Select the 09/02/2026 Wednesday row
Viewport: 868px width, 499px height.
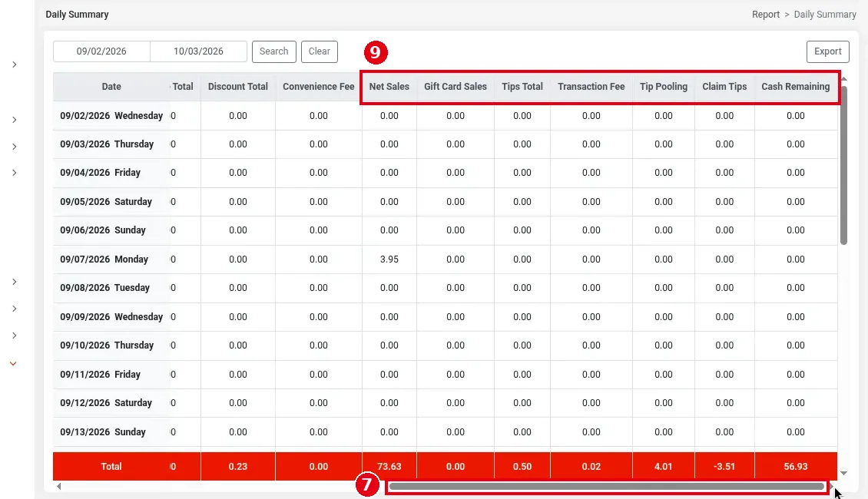[445, 116]
